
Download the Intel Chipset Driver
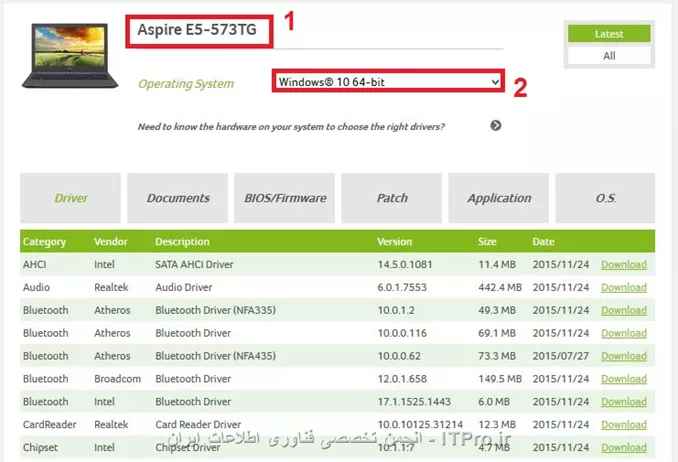(624, 447)
